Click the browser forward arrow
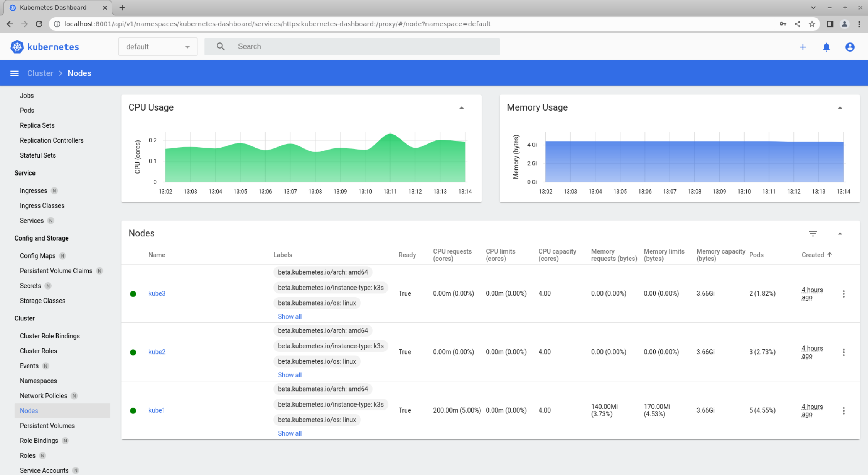868x475 pixels. [24, 24]
